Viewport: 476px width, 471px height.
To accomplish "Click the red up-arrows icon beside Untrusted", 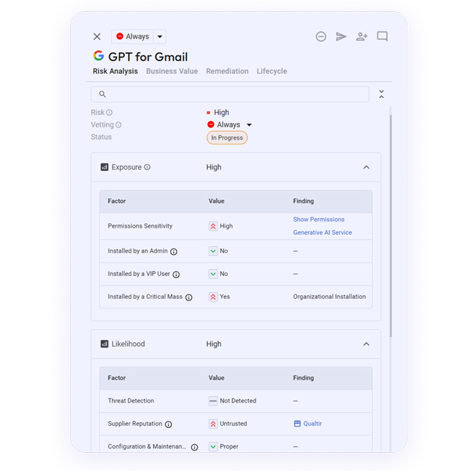I will tap(213, 424).
